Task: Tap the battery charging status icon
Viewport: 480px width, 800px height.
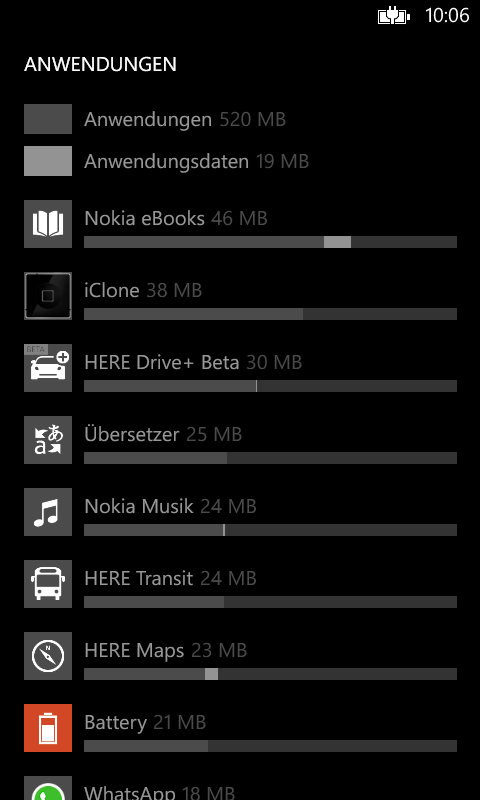Action: coord(394,16)
